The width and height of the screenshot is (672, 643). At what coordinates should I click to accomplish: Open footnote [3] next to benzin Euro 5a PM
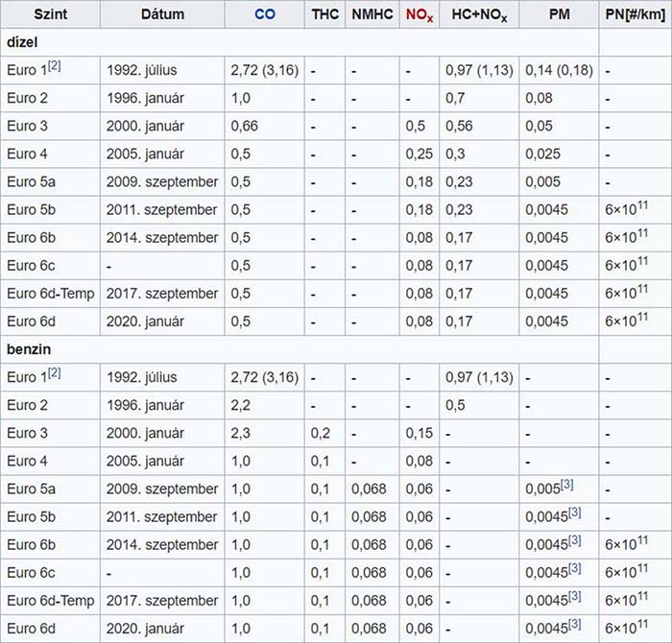(x=567, y=485)
